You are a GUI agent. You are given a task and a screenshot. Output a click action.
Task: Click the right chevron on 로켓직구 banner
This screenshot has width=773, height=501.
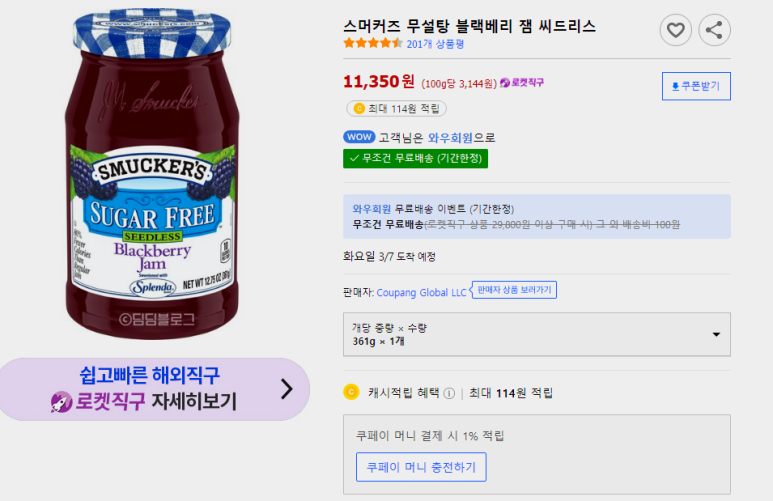[287, 389]
